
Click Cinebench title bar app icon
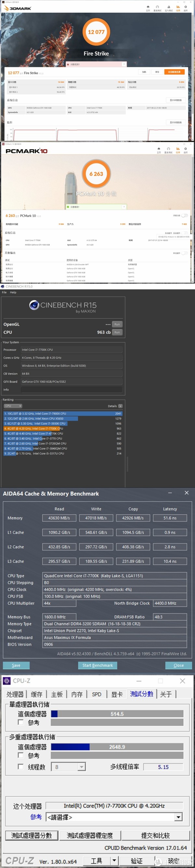(3, 287)
